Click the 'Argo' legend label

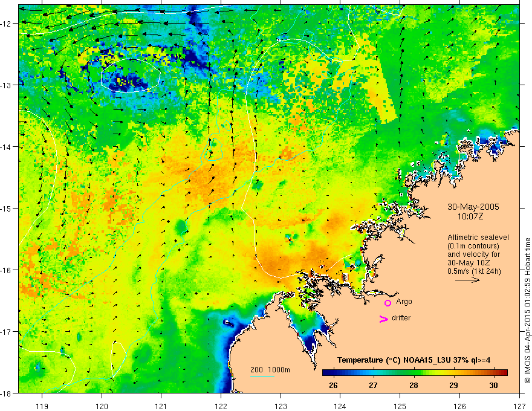point(404,302)
